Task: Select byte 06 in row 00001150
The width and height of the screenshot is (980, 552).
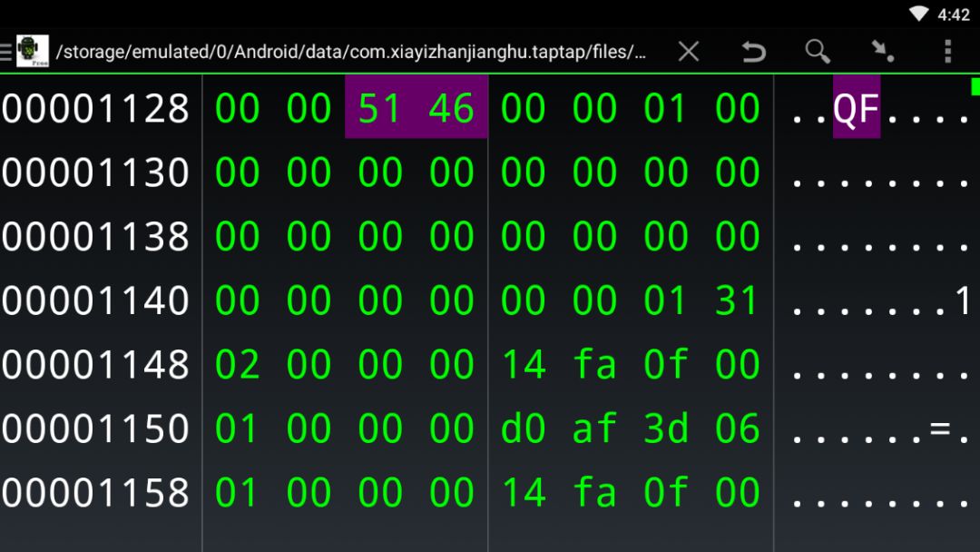Action: click(x=738, y=429)
